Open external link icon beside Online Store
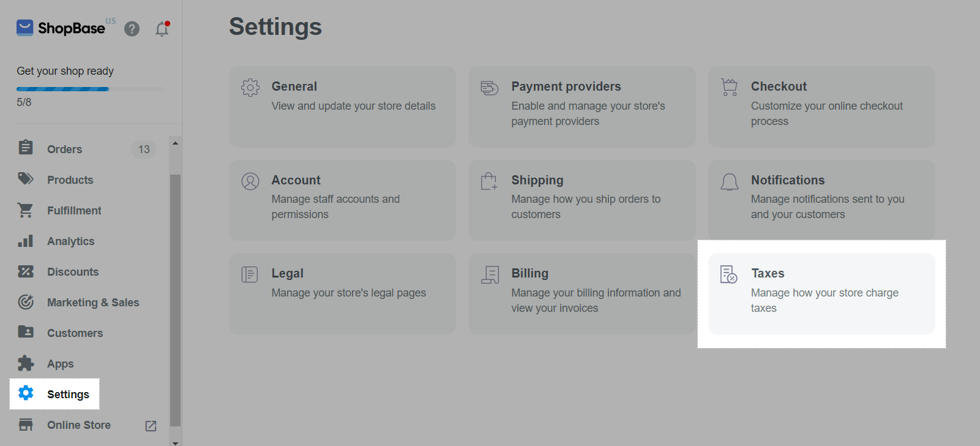This screenshot has width=980, height=446. point(151,426)
